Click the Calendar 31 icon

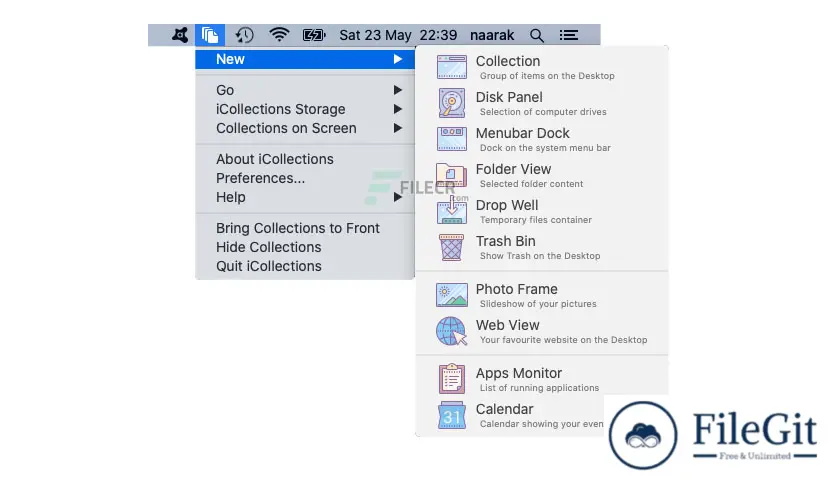point(452,415)
